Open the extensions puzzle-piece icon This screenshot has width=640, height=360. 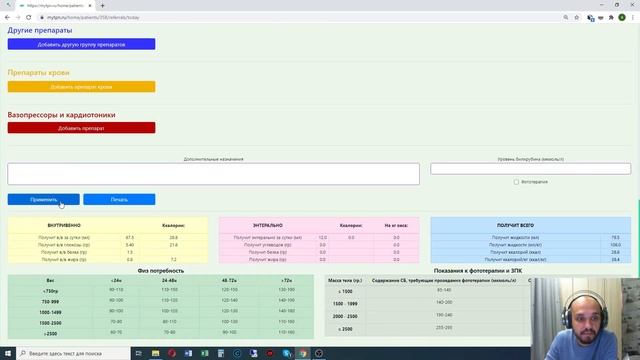click(x=611, y=18)
